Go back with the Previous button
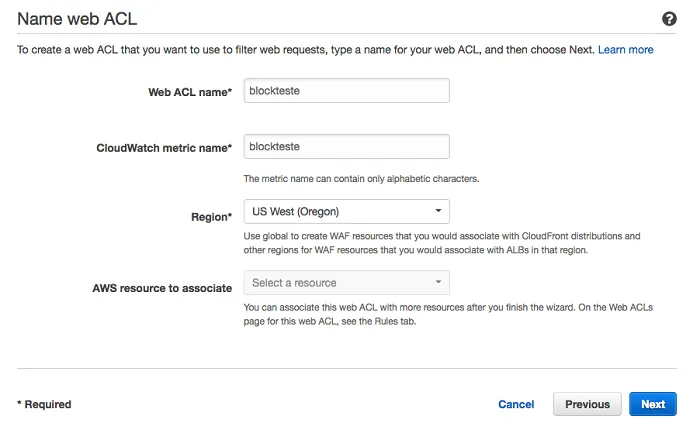This screenshot has height=433, width=700. 587,404
